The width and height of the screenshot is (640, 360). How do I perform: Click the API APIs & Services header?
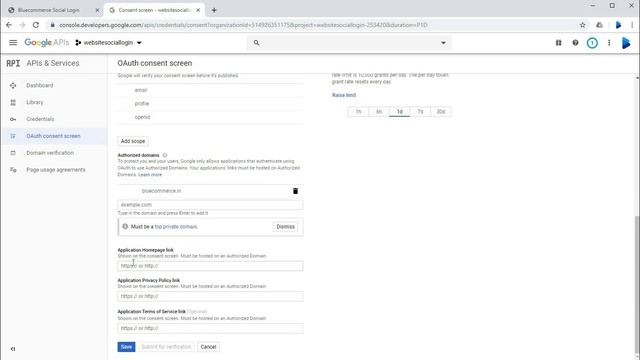click(43, 63)
